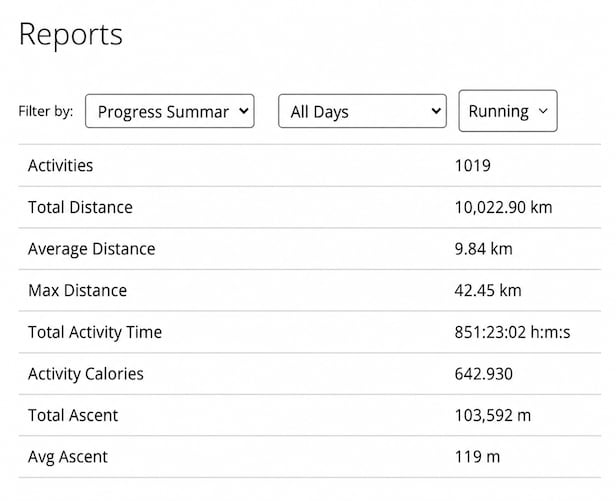Click the Avg Ascent 119 m value
This screenshot has height=501, width=616.
pyautogui.click(x=477, y=457)
